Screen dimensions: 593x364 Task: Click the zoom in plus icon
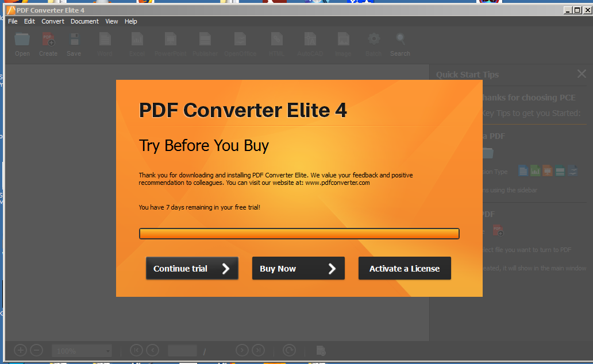[x=21, y=350]
